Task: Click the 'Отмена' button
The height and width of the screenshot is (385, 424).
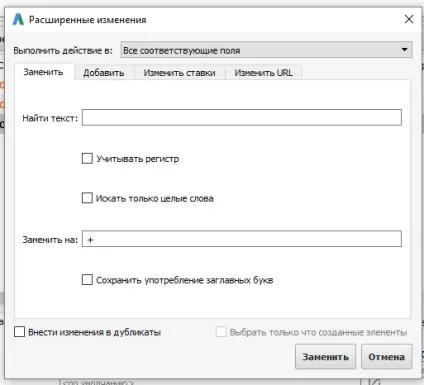Action: coord(387,357)
